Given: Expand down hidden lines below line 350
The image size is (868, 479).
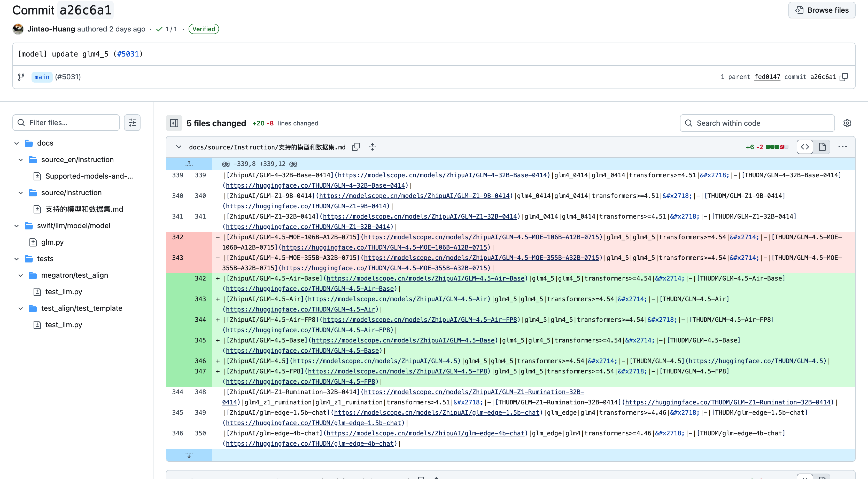Looking at the screenshot, I should click(189, 455).
